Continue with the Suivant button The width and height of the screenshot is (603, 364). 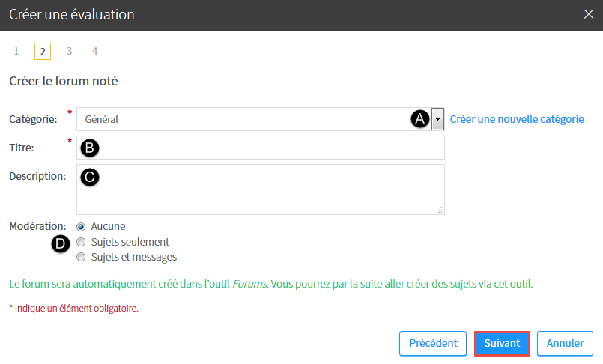click(502, 343)
